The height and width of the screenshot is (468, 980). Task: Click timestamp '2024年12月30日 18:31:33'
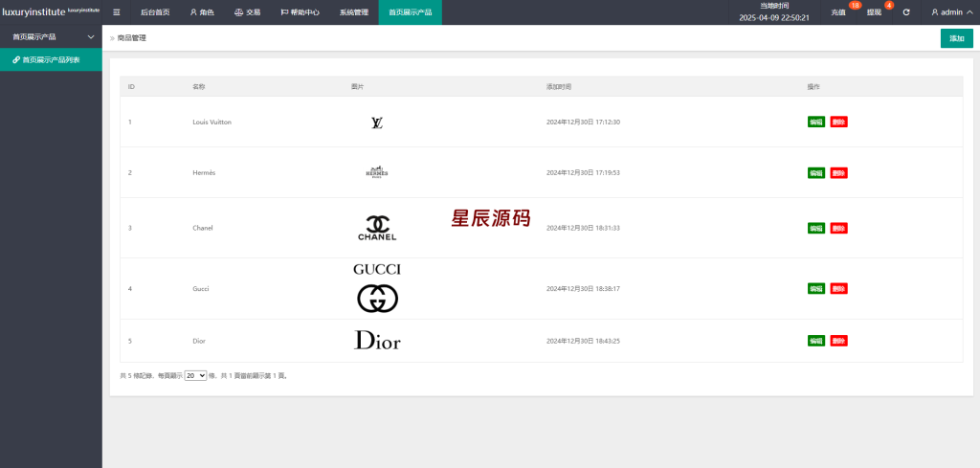click(583, 228)
